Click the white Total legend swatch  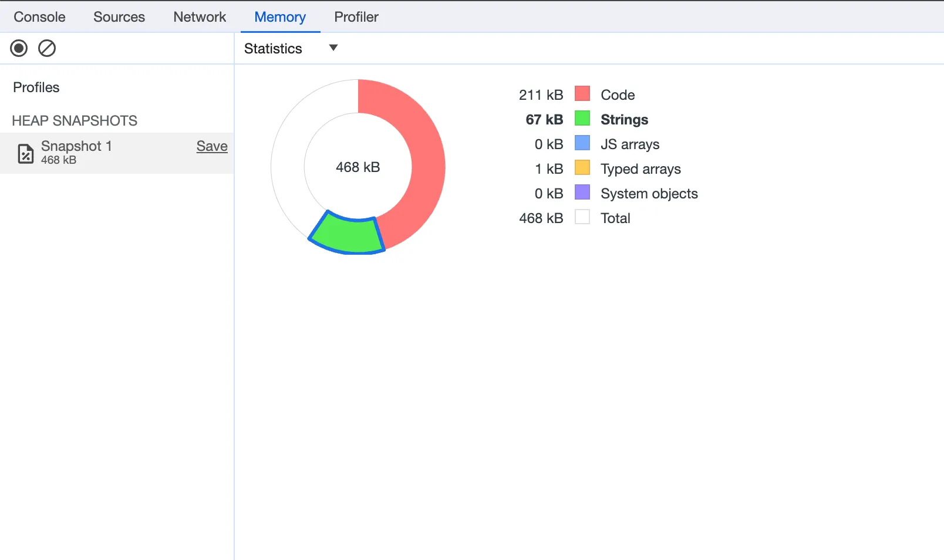582,217
